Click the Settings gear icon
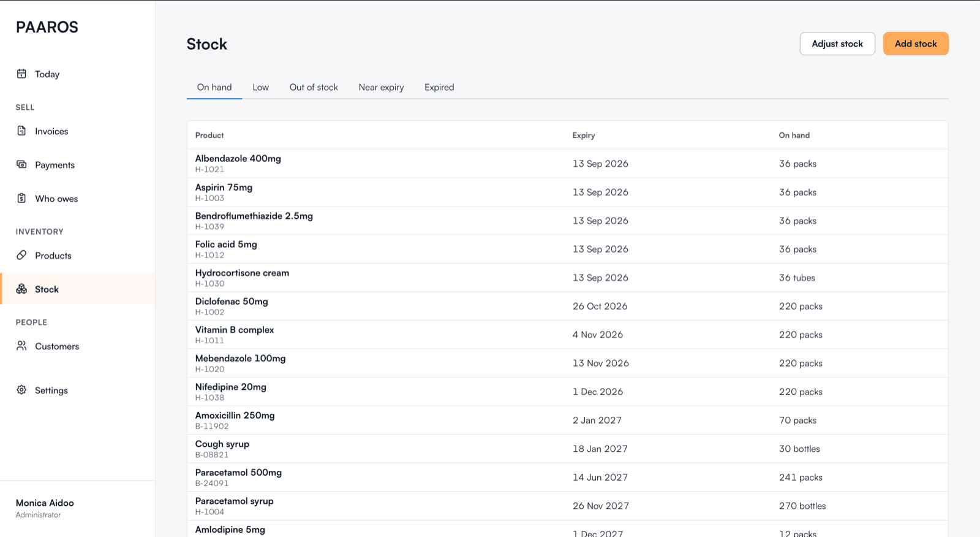 pyautogui.click(x=21, y=390)
